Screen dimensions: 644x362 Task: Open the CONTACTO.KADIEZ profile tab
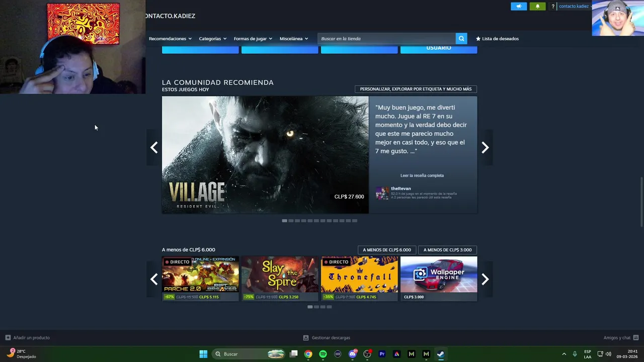170,16
